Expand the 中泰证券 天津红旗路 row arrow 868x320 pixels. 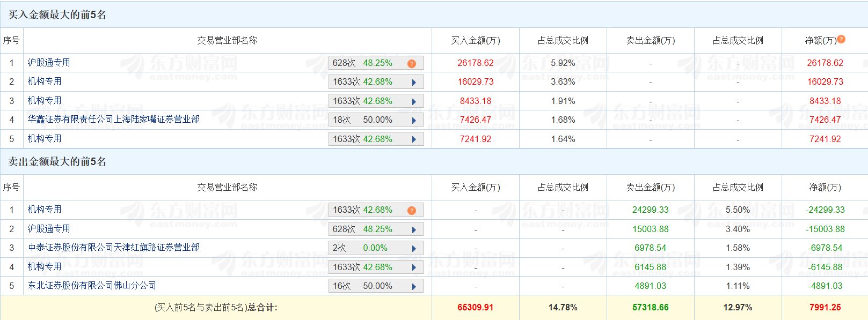414,249
